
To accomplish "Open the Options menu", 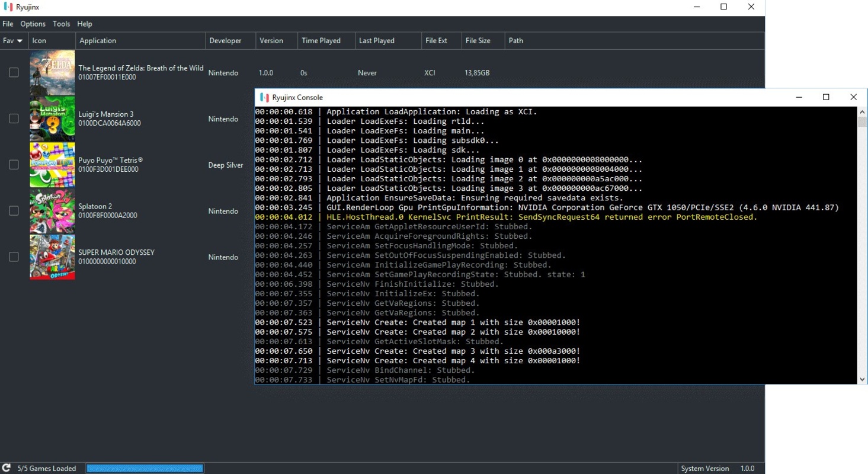I will (33, 24).
